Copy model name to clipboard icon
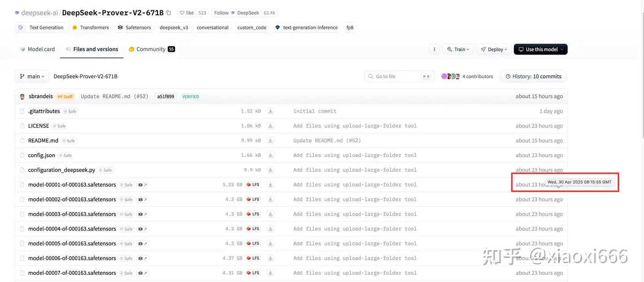The width and height of the screenshot is (644, 282). click(x=169, y=13)
